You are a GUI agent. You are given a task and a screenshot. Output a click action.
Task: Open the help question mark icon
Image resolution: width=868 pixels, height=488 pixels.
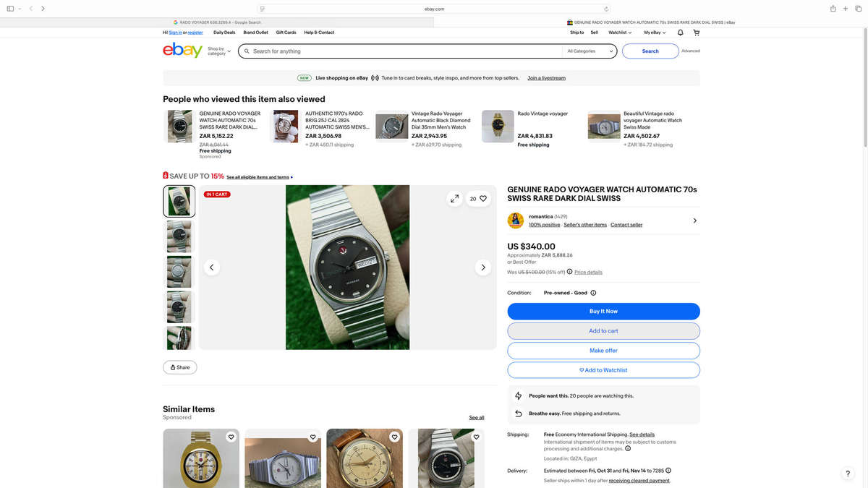tap(848, 474)
